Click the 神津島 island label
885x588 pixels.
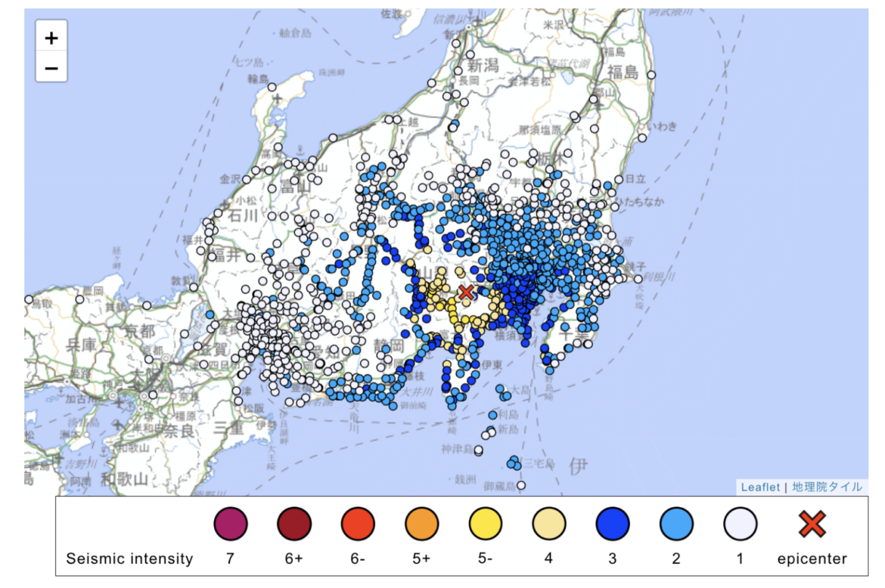coord(457,449)
